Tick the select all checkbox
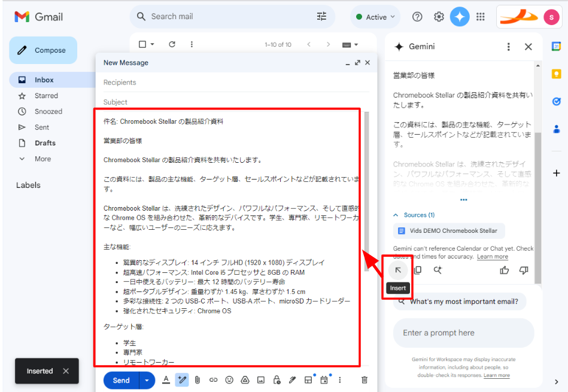 tap(142, 44)
